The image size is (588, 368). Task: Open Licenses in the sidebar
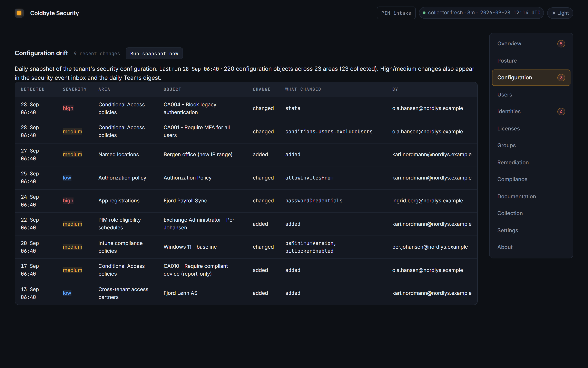(x=531, y=129)
